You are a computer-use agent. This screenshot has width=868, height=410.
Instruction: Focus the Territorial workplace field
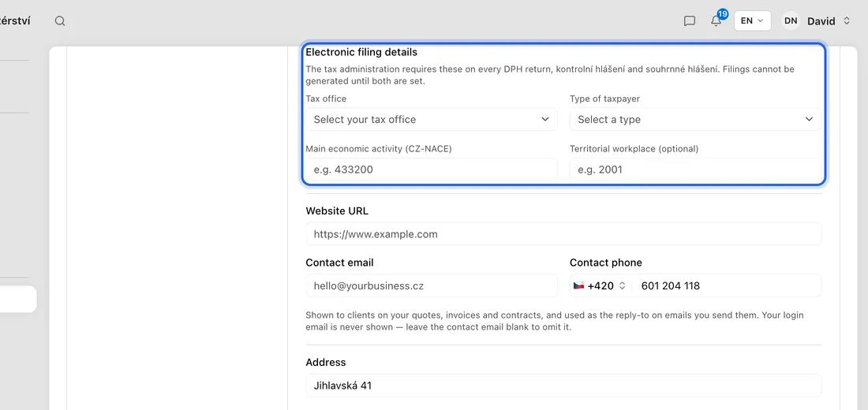(x=695, y=170)
